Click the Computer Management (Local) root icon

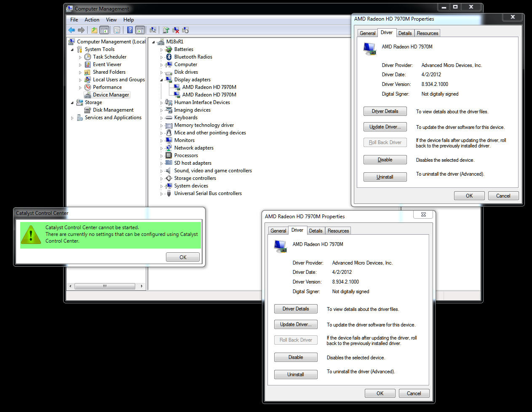click(72, 42)
